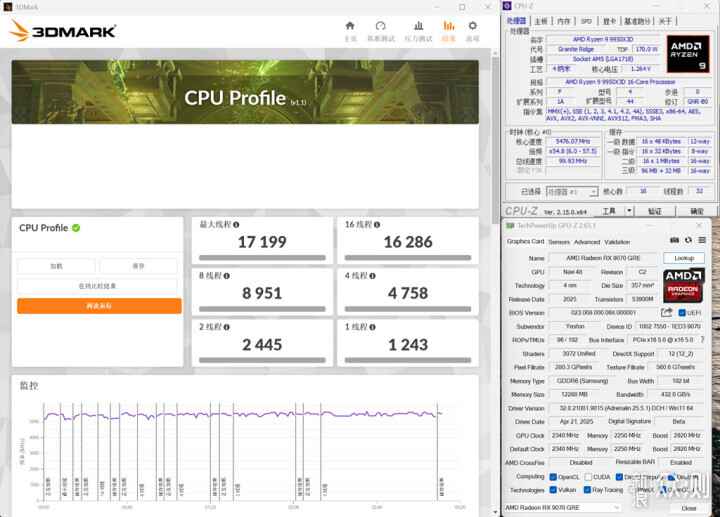
Task: Click info icon next to 8 线程
Action: coord(227,276)
